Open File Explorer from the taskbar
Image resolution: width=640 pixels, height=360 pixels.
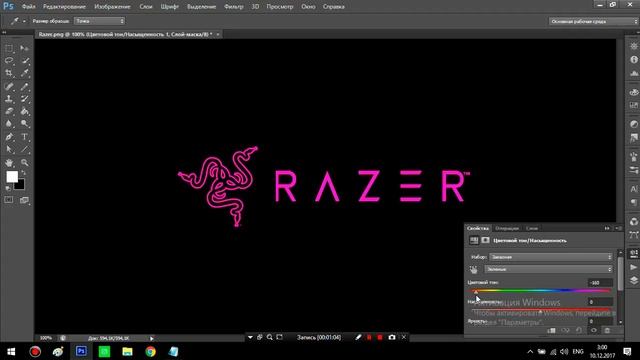(127, 351)
